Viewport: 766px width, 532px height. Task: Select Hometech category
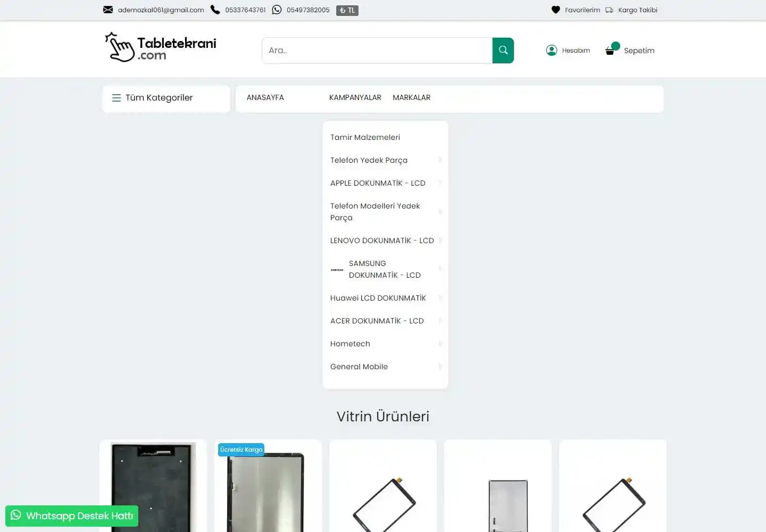coord(350,344)
